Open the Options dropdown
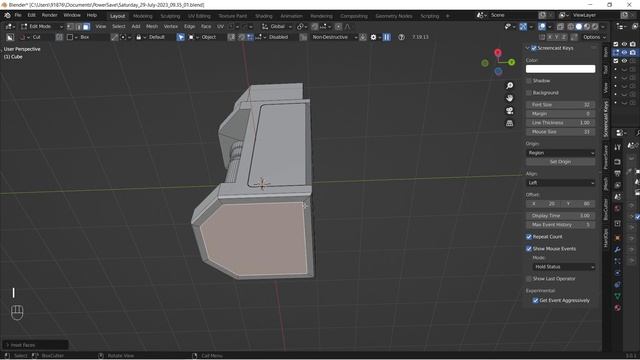The height and width of the screenshot is (360, 640). (595, 37)
